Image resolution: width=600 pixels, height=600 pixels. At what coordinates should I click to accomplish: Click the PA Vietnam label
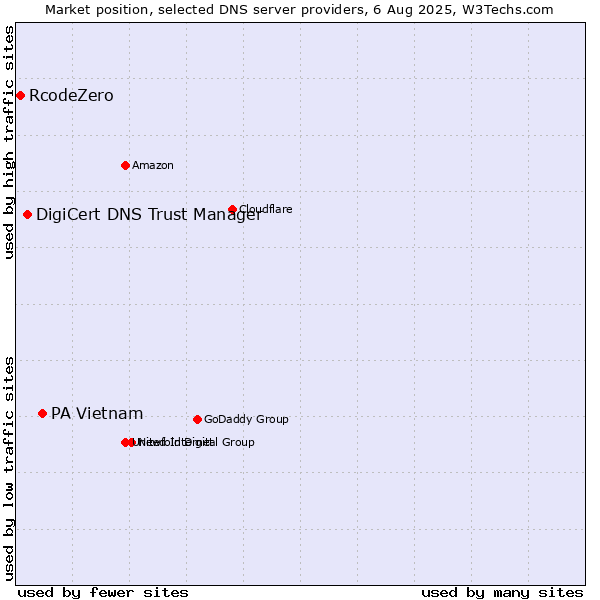97,413
